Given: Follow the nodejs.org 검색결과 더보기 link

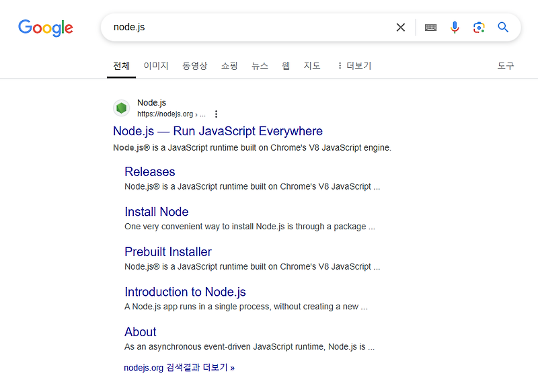Looking at the screenshot, I should click(178, 368).
